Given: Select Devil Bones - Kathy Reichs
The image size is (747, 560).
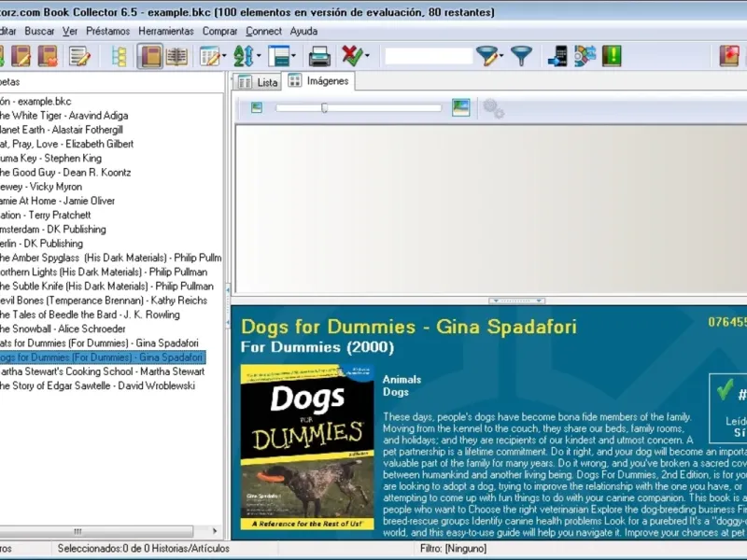Looking at the screenshot, I should tap(104, 301).
